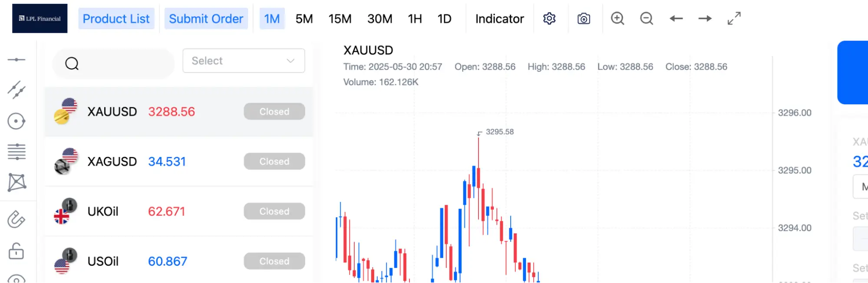
Task: Take a screenshot of the chart
Action: (x=584, y=18)
